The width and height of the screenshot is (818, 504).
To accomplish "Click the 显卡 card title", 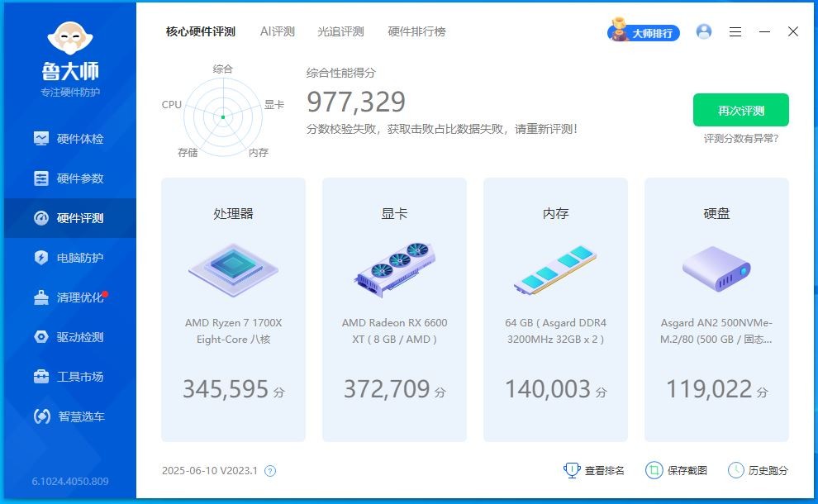I will [394, 213].
